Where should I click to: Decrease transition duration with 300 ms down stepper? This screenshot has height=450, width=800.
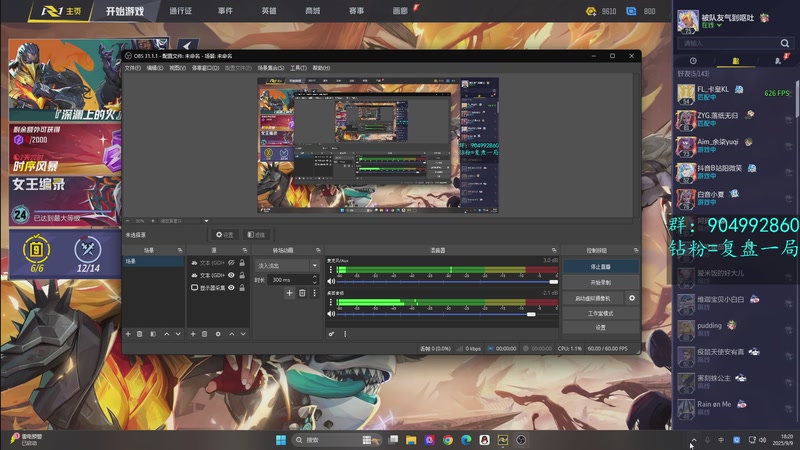point(314,282)
